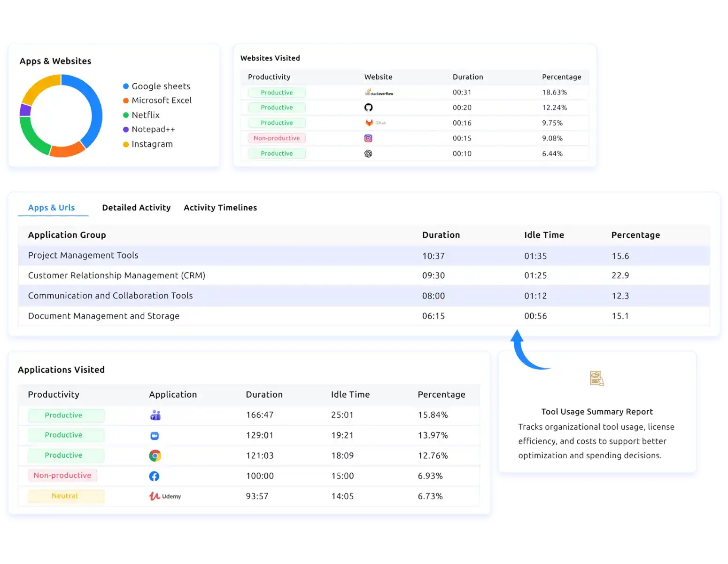Select the Stack Overflow website icon
This screenshot has height=564, width=728.
(x=379, y=92)
